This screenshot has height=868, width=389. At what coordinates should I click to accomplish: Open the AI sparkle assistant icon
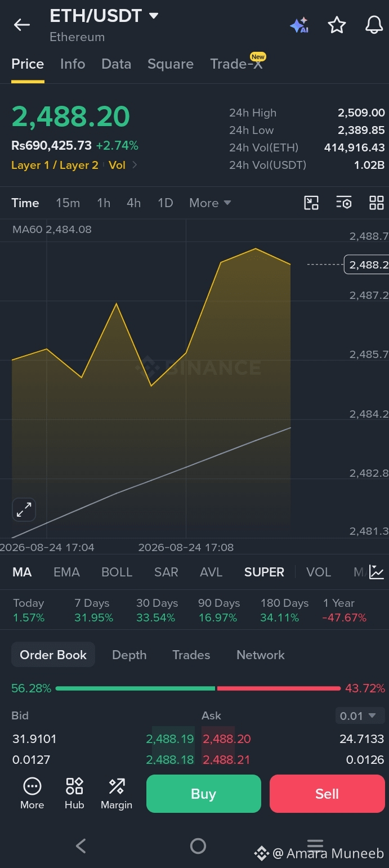[x=299, y=25]
